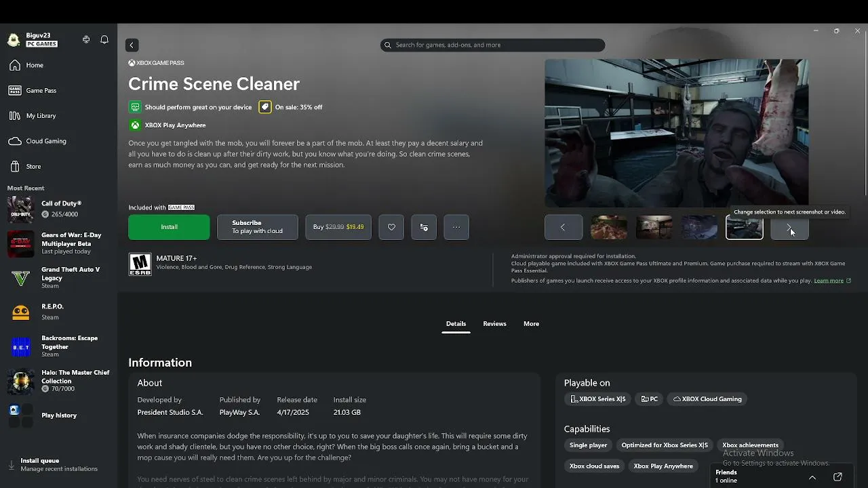868x488 pixels.
Task: Select the fourth highlighted media thumbnail
Action: click(745, 228)
